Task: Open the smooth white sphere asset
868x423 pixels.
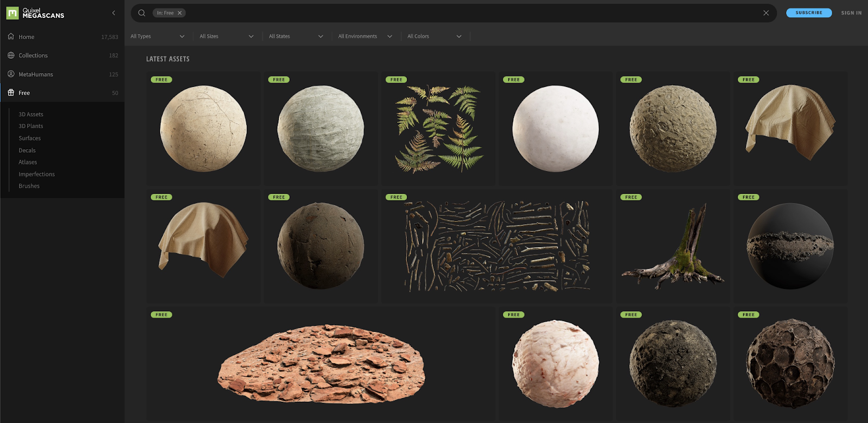Action: (556, 129)
